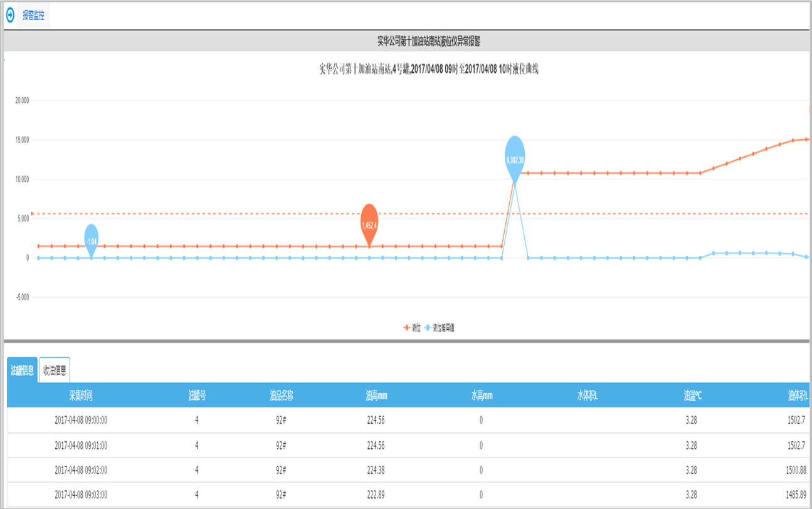The height and width of the screenshot is (509, 812).
Task: Click the orange 1,452.4 marker pin
Action: tap(370, 223)
